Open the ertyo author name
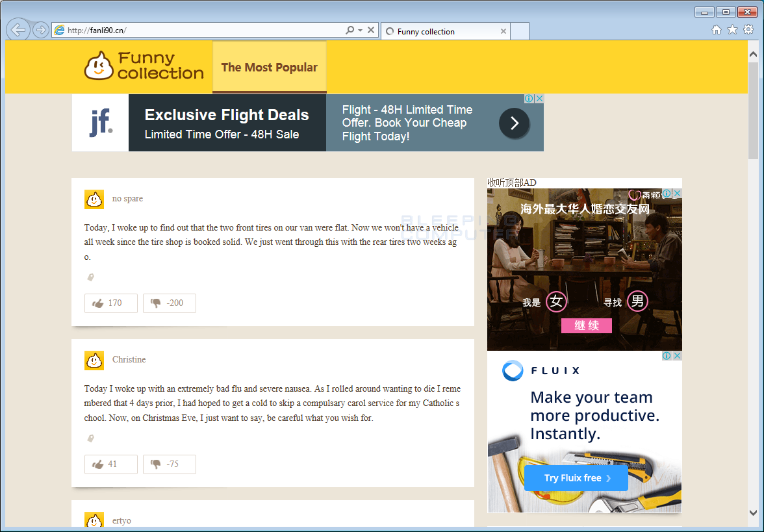Image resolution: width=764 pixels, height=532 pixels. pyautogui.click(x=122, y=520)
